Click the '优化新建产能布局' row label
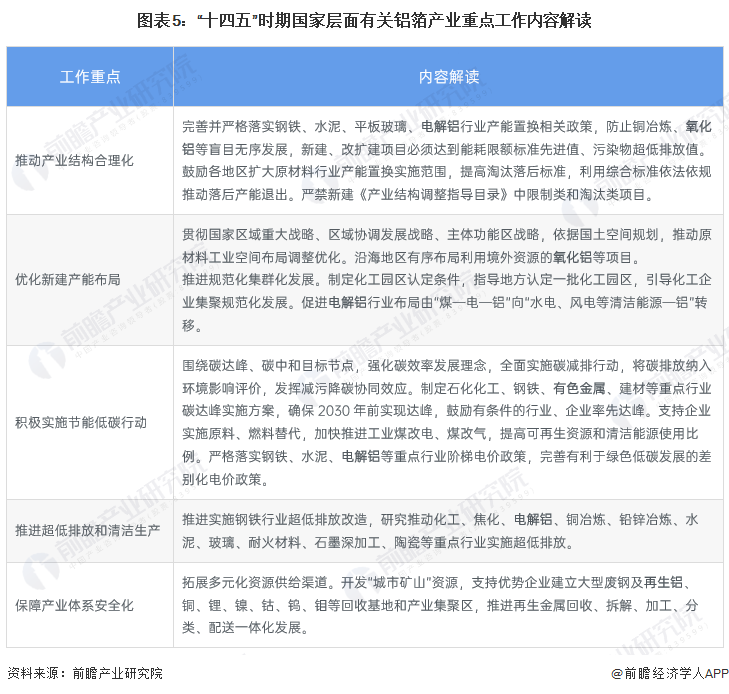 [x=68, y=280]
